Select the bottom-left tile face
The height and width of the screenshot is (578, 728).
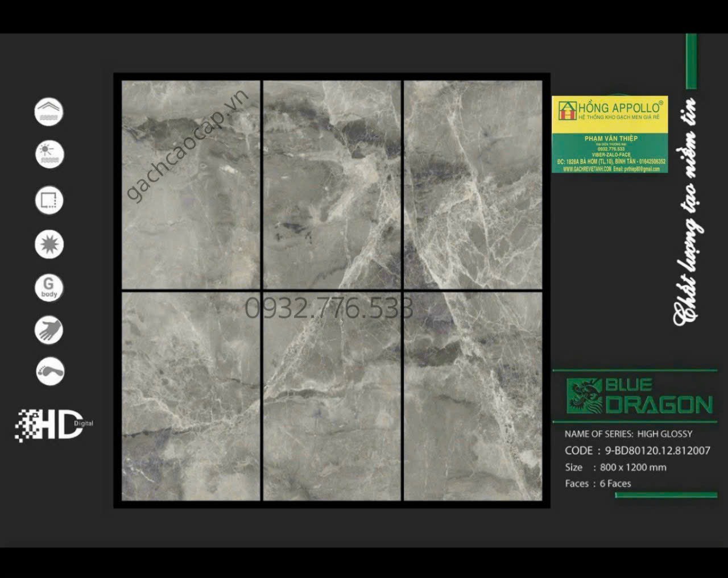click(x=191, y=396)
